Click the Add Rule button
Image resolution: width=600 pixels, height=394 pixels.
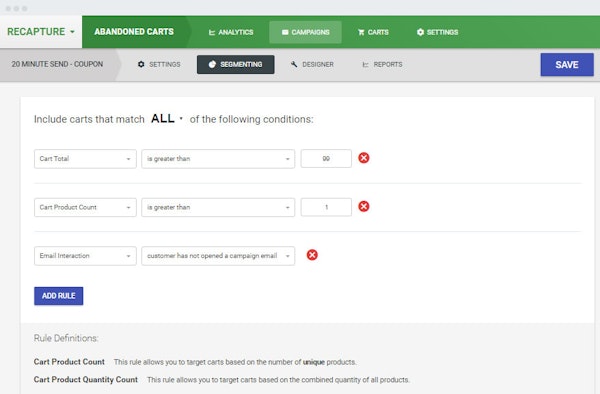[x=59, y=296]
